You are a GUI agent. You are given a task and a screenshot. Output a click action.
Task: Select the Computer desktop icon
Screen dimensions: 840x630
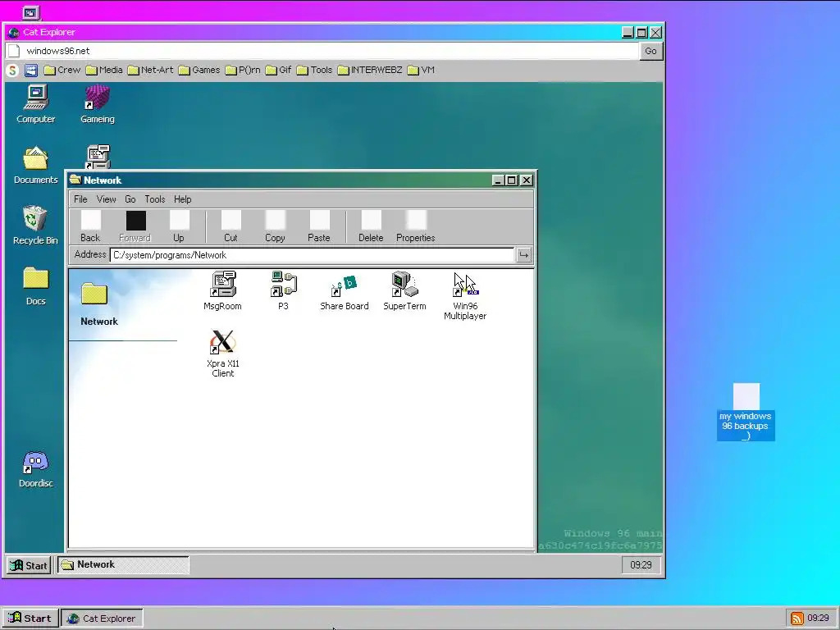[x=36, y=104]
